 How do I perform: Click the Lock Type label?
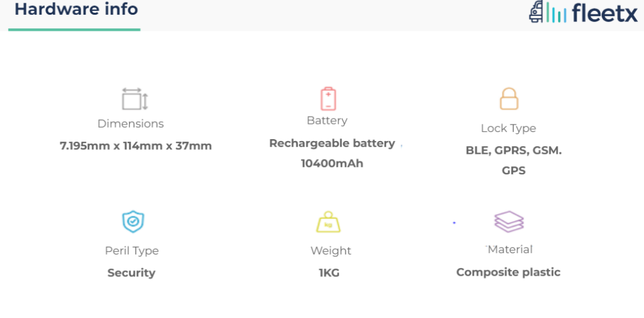coord(509,128)
